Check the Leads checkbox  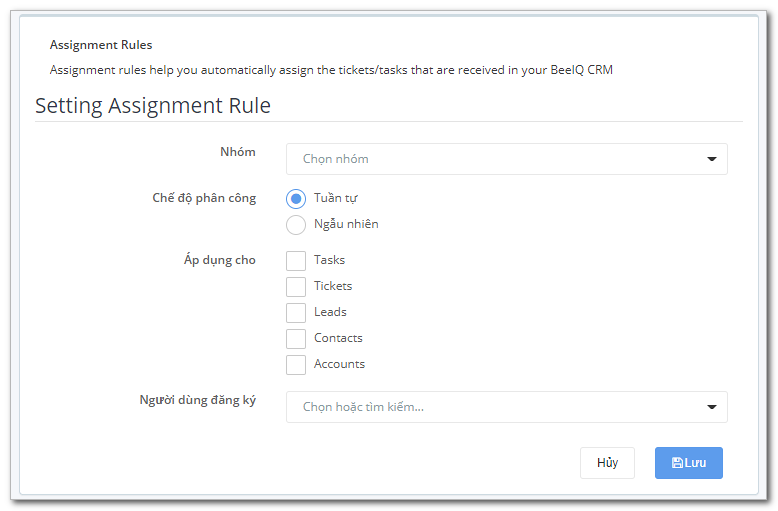[296, 313]
